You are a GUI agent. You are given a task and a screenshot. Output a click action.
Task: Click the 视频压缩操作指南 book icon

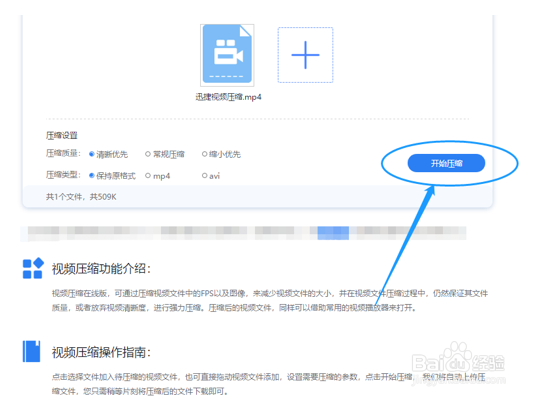(32, 351)
